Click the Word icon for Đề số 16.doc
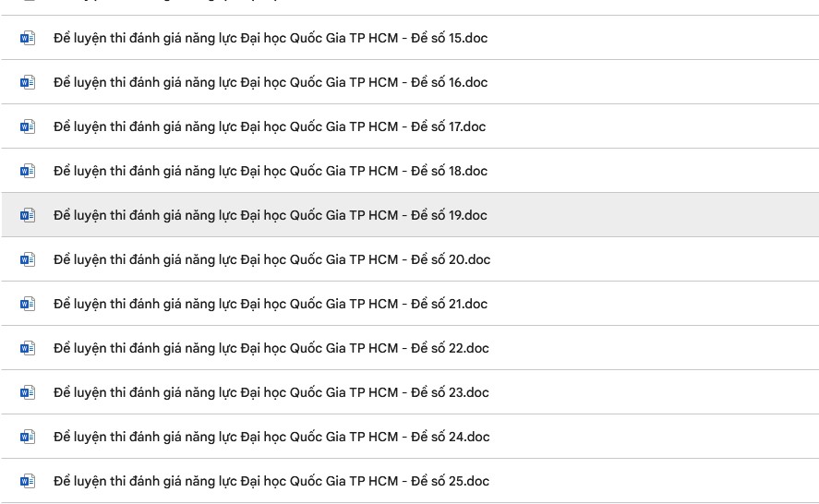This screenshot has width=819, height=504. click(28, 82)
